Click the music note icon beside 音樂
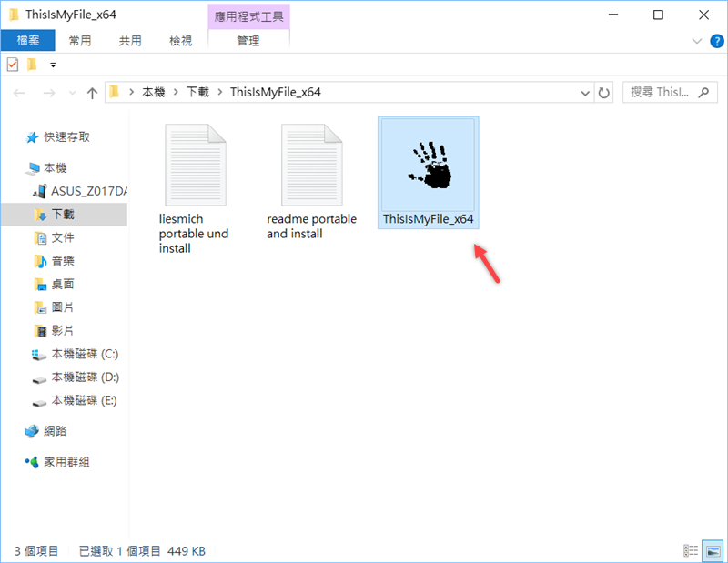Screen dimensions: 728x563 [x=40, y=261]
